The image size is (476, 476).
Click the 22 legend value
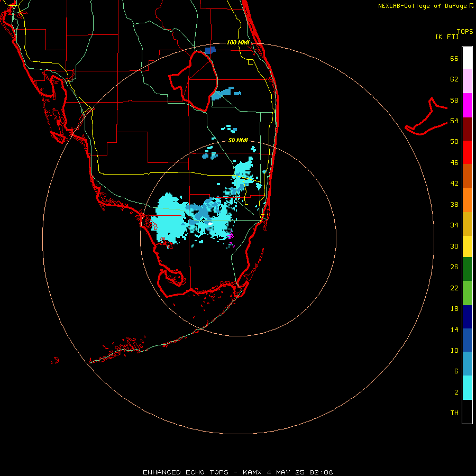coord(454,288)
